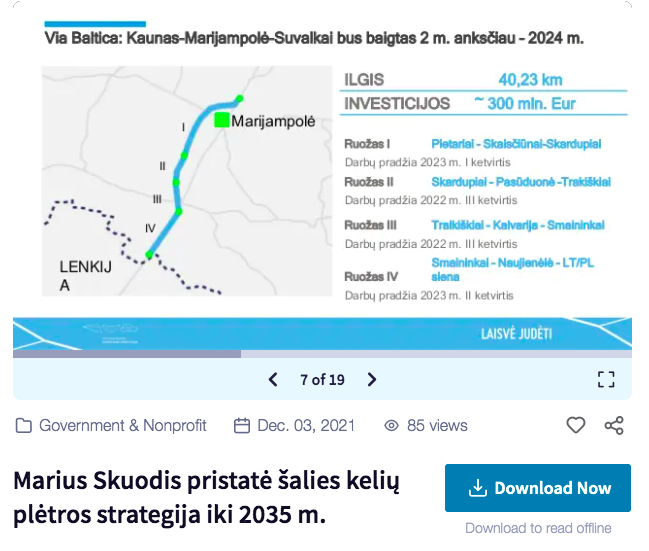
Task: Click the share icon
Action: 614,425
